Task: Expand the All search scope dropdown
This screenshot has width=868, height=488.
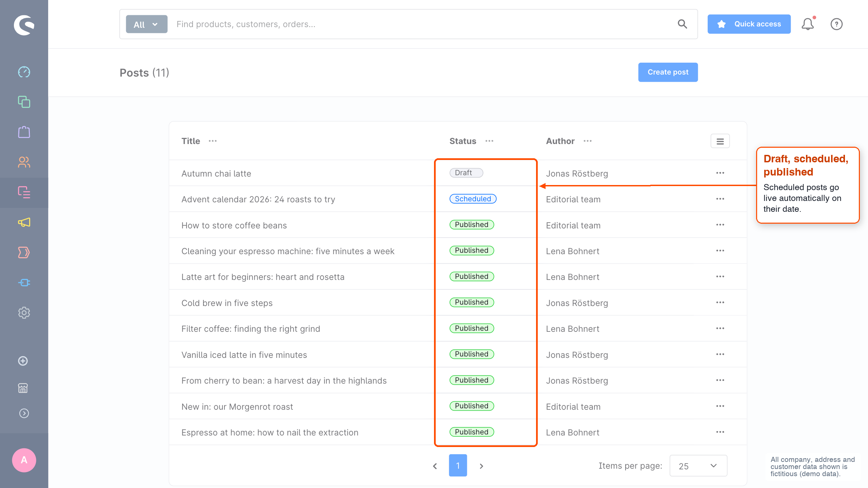Action: (146, 24)
